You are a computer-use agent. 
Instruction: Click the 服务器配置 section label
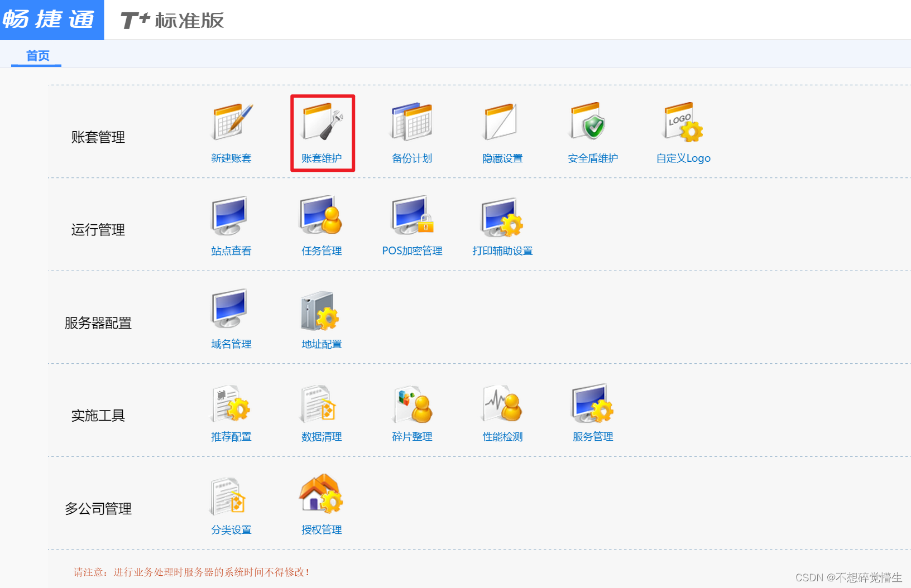click(x=98, y=323)
